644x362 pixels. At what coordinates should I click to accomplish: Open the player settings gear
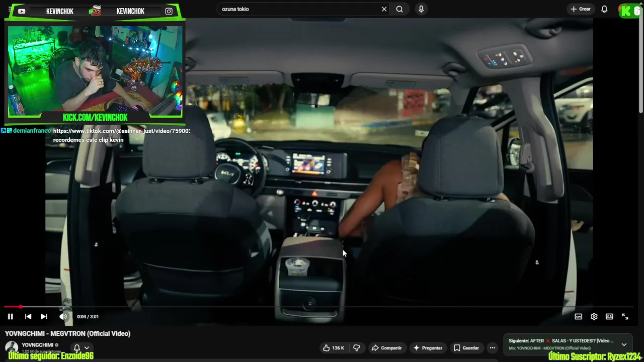pyautogui.click(x=594, y=316)
